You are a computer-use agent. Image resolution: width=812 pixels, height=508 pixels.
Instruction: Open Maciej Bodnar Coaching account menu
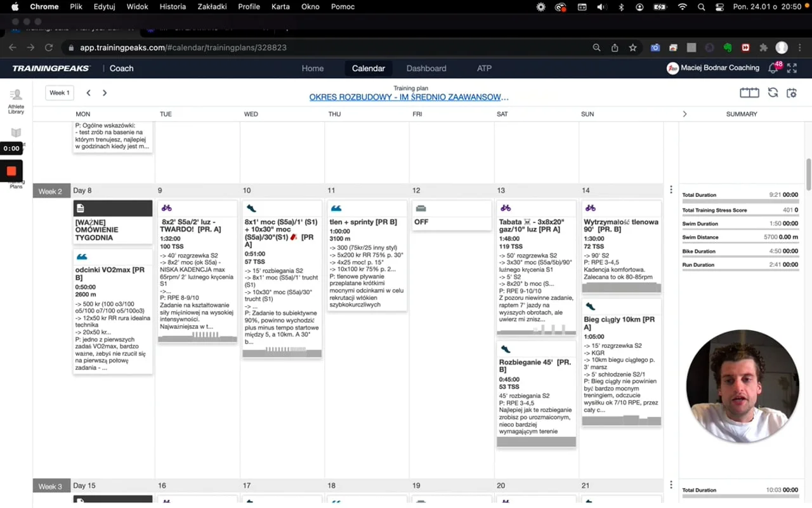click(x=713, y=68)
